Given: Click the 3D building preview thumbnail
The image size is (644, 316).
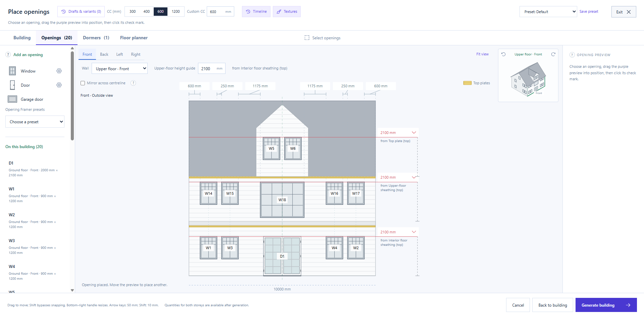Looking at the screenshot, I should pos(528,79).
